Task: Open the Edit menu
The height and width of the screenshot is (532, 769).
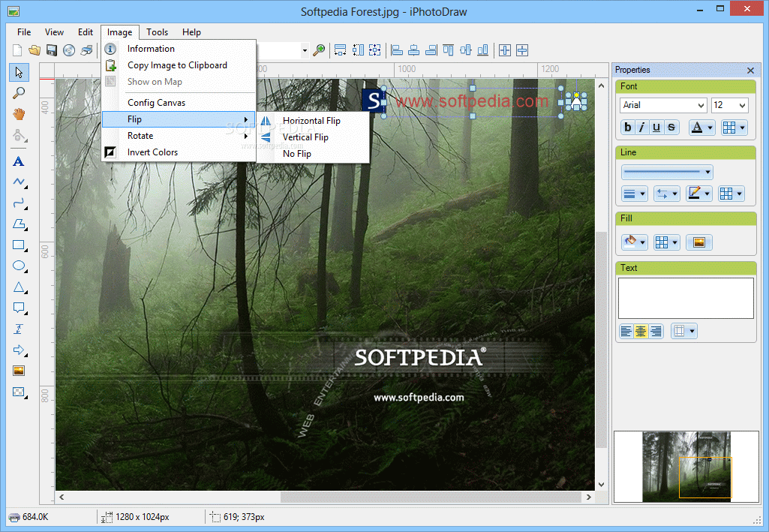Action: (86, 32)
